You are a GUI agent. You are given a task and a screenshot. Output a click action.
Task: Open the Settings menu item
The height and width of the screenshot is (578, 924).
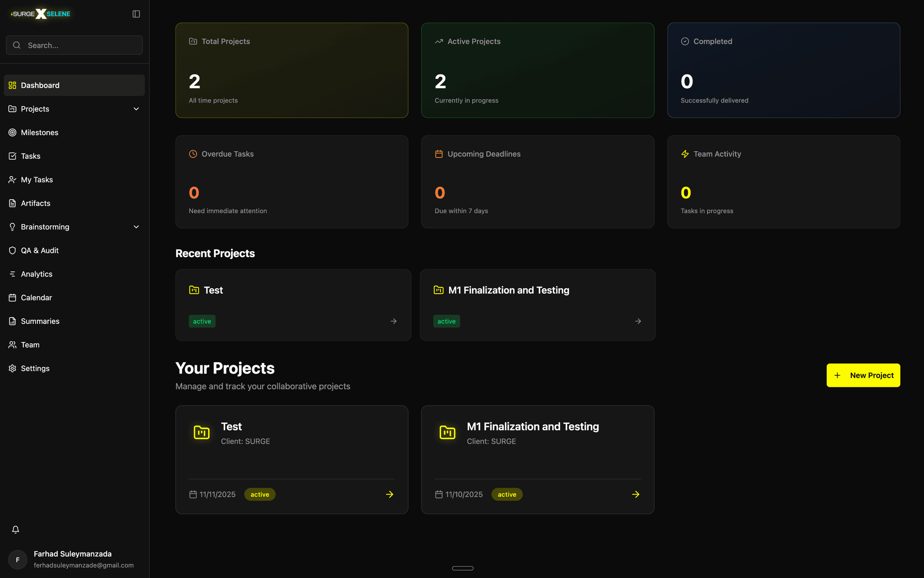point(35,368)
